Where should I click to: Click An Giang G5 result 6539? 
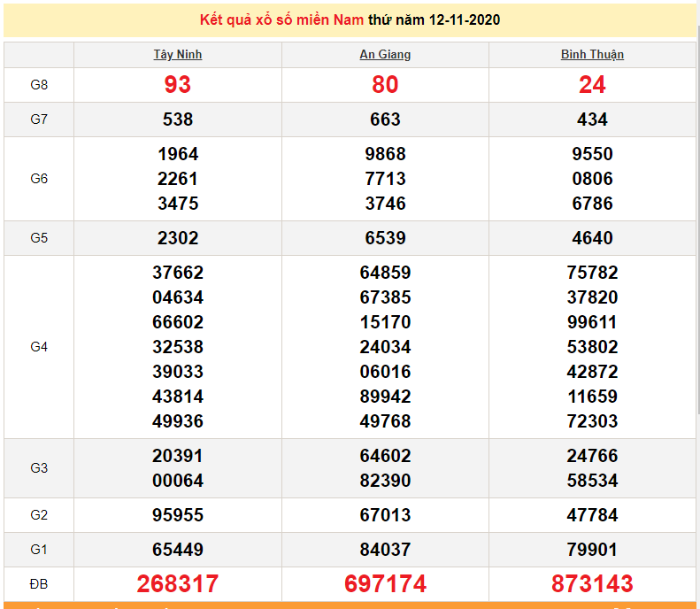tap(385, 238)
